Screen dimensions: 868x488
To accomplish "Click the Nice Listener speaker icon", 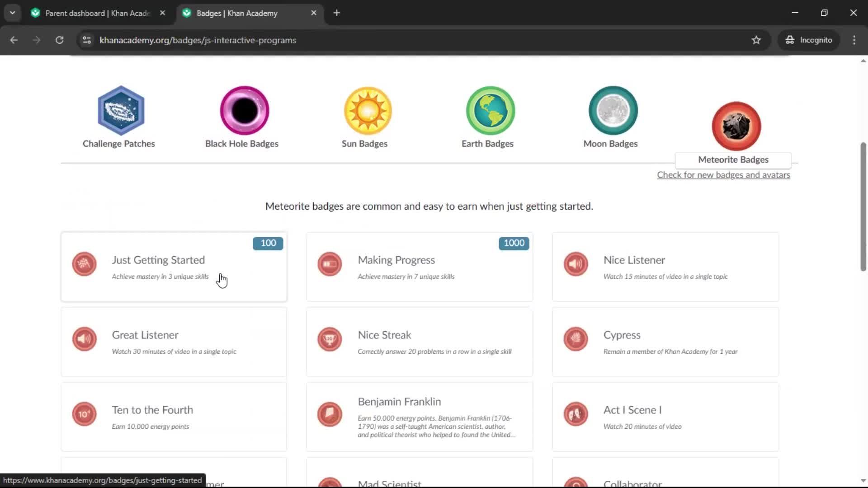I will point(576,264).
